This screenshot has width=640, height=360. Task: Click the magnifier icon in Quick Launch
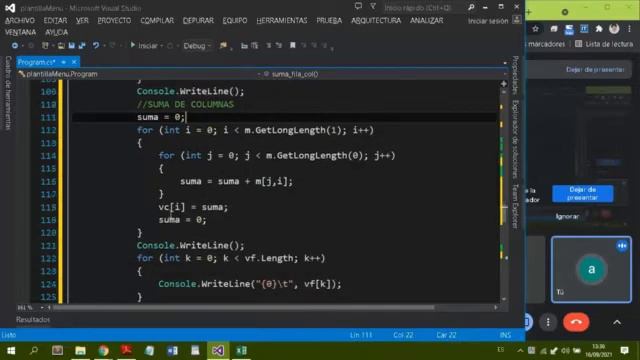(471, 7)
